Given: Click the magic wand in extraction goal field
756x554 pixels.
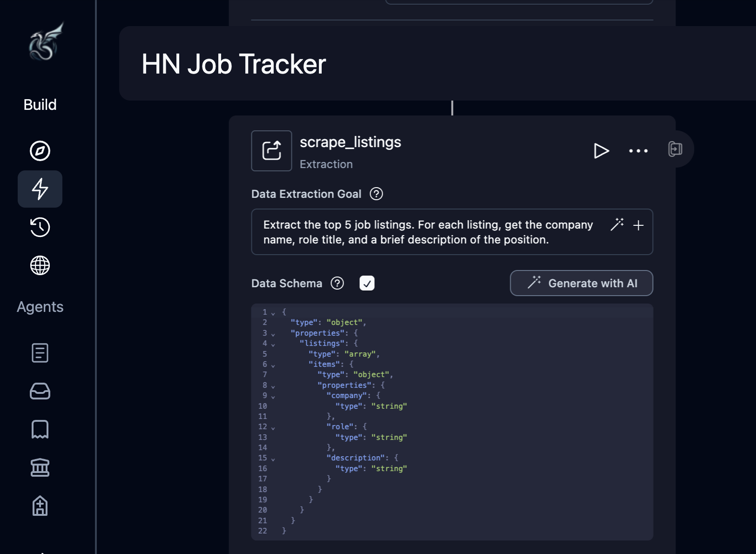Looking at the screenshot, I should [617, 224].
